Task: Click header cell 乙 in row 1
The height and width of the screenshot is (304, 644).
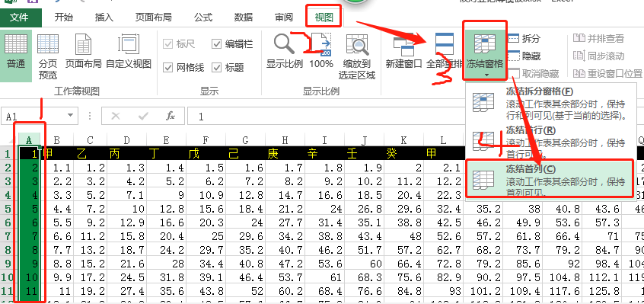Action: (x=90, y=154)
